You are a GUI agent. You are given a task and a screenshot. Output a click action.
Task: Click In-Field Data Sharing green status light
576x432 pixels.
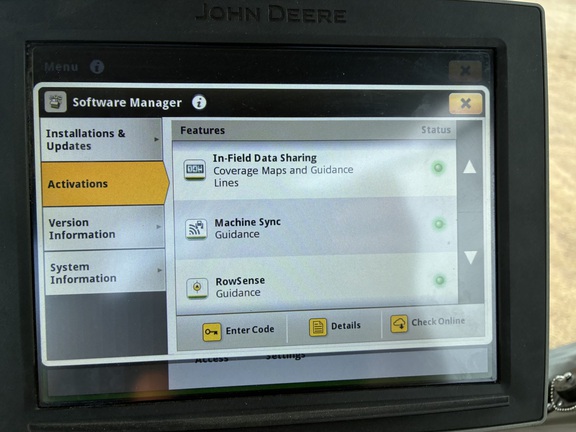click(x=438, y=168)
